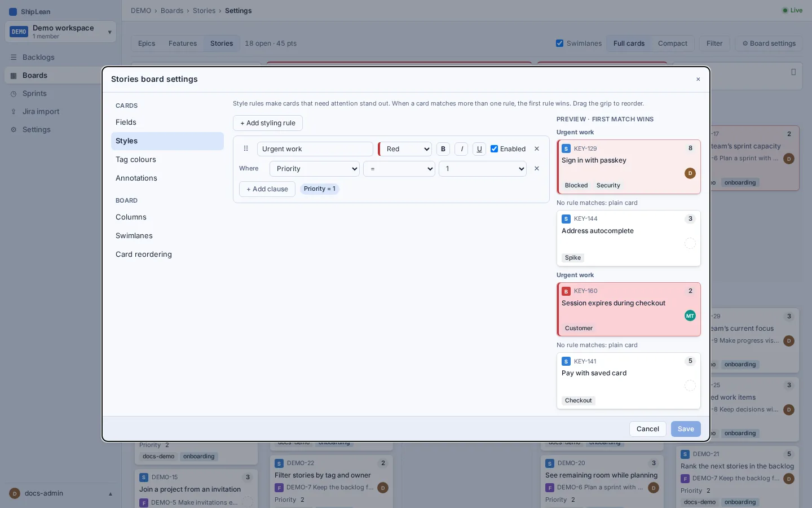Click the ShipLean logo icon
The width and height of the screenshot is (812, 508).
tap(13, 11)
